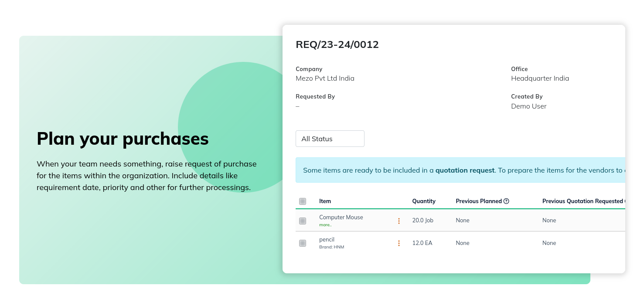Expand the 'more..' link under Computer Mouse
Viewport: 644px width, 306px height.
[x=325, y=225]
